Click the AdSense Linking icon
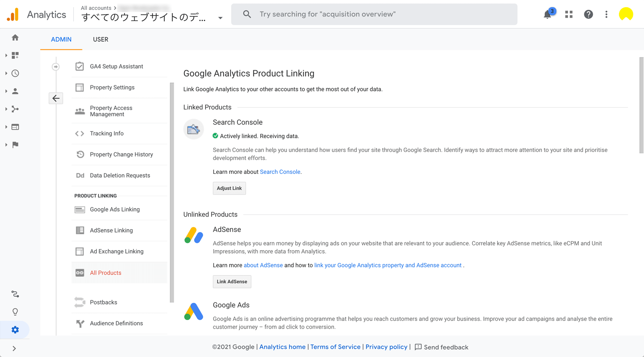 coord(80,230)
